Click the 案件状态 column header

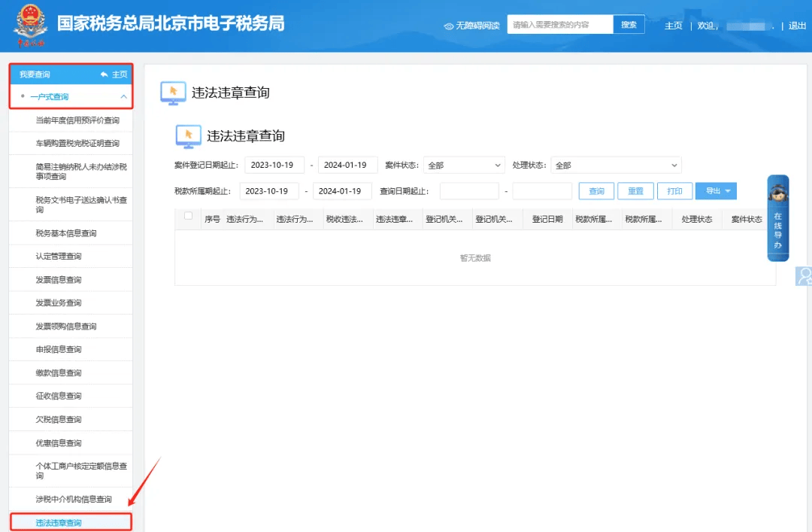coord(747,219)
